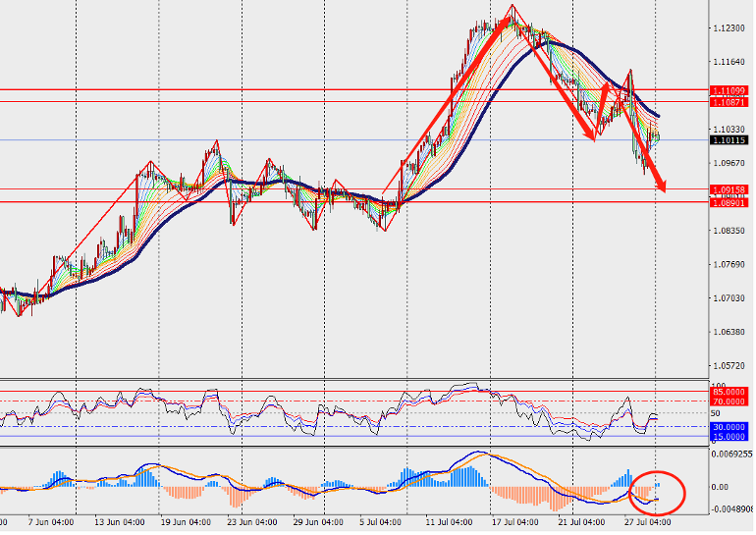Click the -0.0048908 MACD scale value

tap(731, 509)
